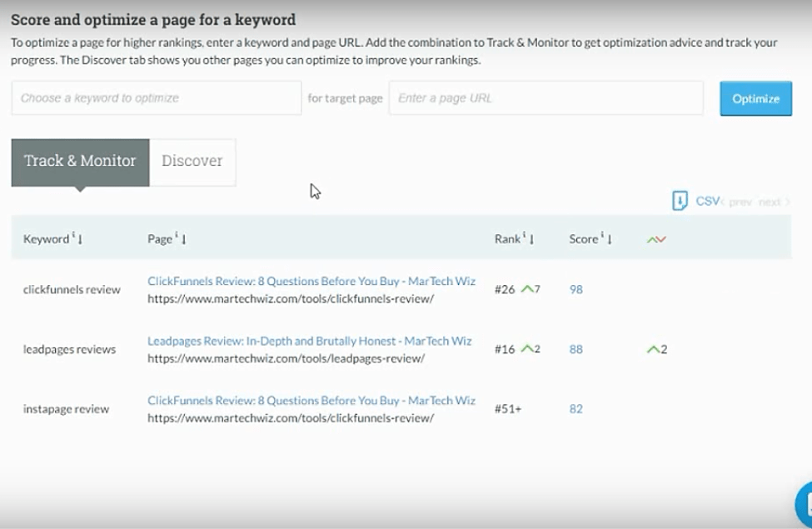Click the Optimize button
The image size is (812, 529).
point(755,98)
